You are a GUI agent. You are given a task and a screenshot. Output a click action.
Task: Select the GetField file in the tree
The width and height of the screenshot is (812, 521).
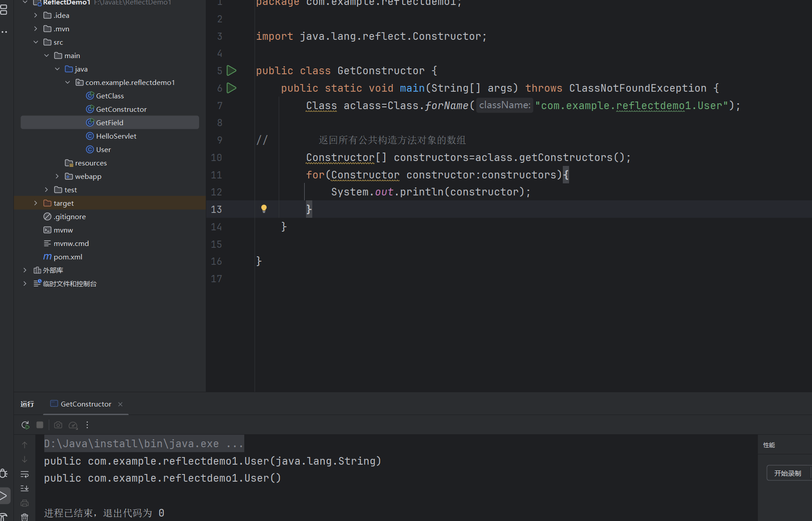110,123
